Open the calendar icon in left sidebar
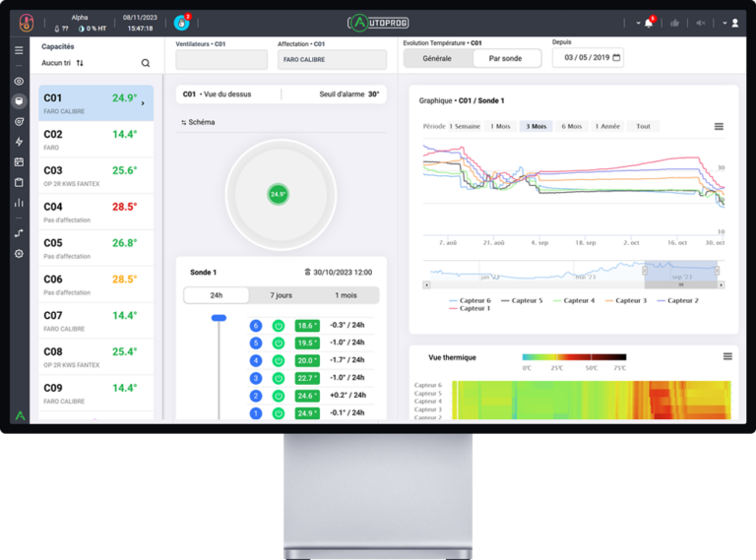The image size is (756, 560). pyautogui.click(x=19, y=162)
